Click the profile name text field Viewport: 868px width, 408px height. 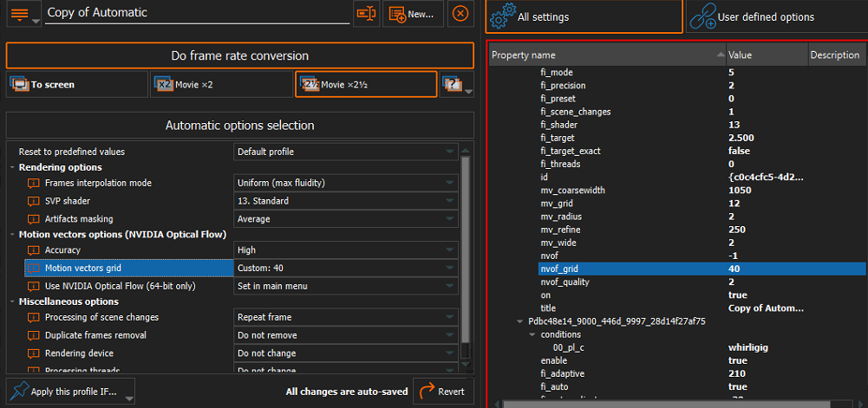click(x=196, y=13)
